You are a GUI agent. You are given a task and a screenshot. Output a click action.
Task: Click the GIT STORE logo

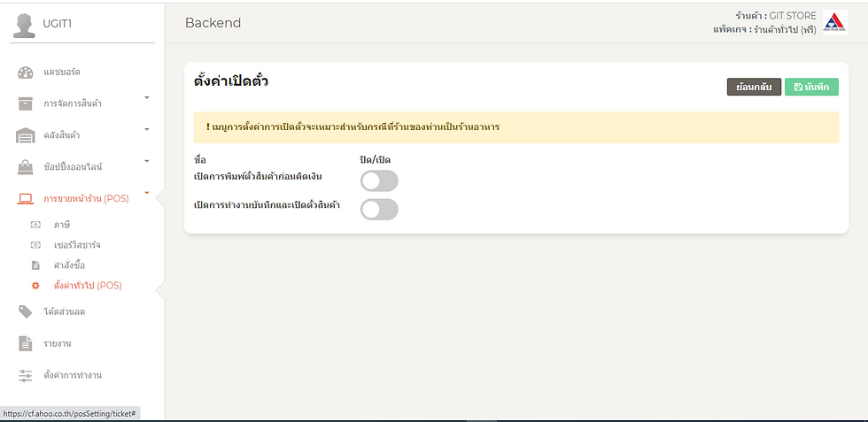pyautogui.click(x=834, y=22)
